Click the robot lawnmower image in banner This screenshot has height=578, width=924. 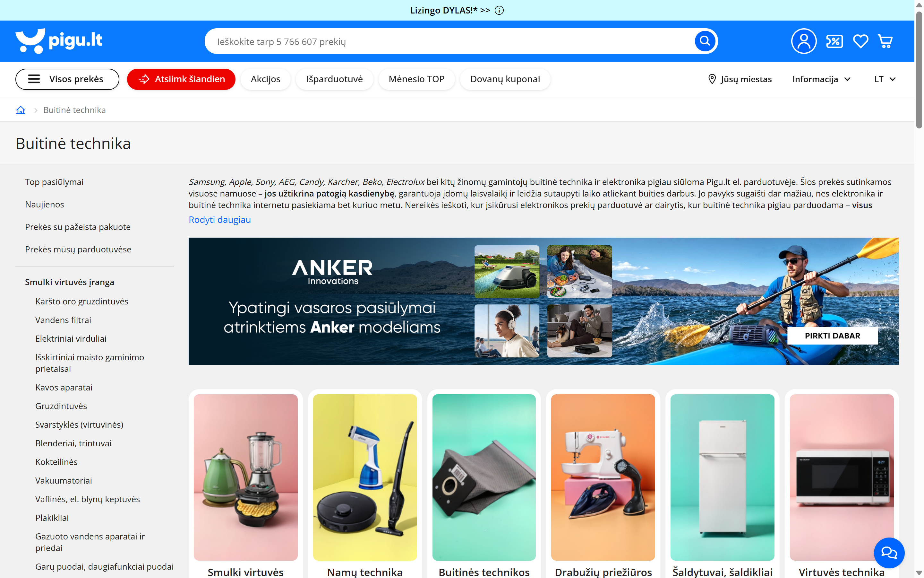point(507,272)
